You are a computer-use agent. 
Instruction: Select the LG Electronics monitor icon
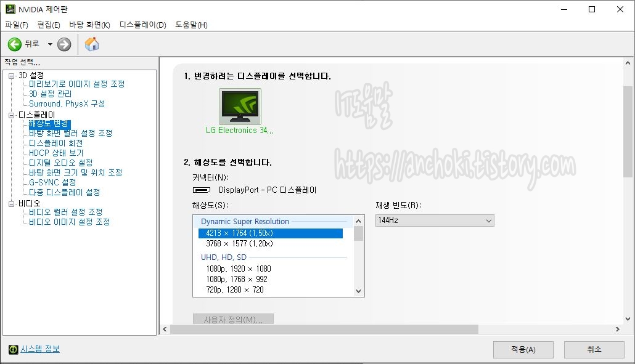click(x=240, y=107)
